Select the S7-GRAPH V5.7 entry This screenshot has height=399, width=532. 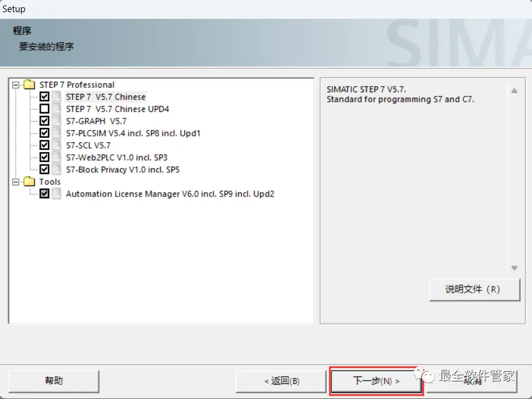click(x=96, y=121)
